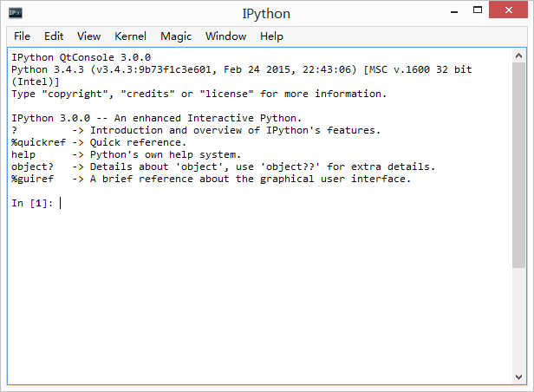Viewport: 534px width, 392px height.
Task: Open the Magic menu
Action: [x=176, y=36]
